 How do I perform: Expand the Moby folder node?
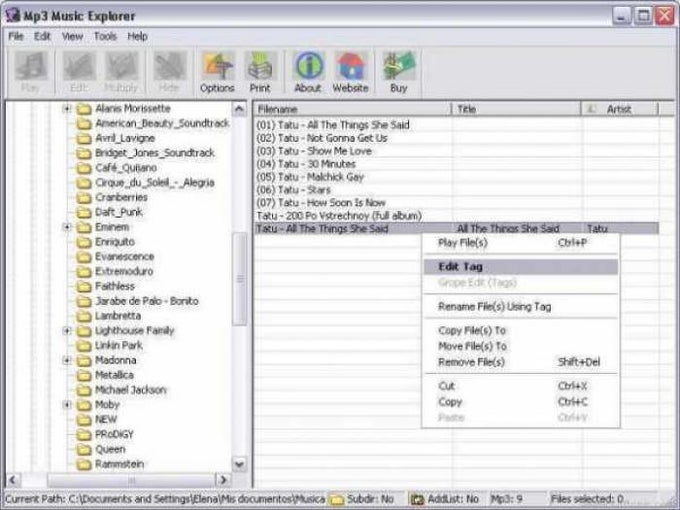point(67,405)
